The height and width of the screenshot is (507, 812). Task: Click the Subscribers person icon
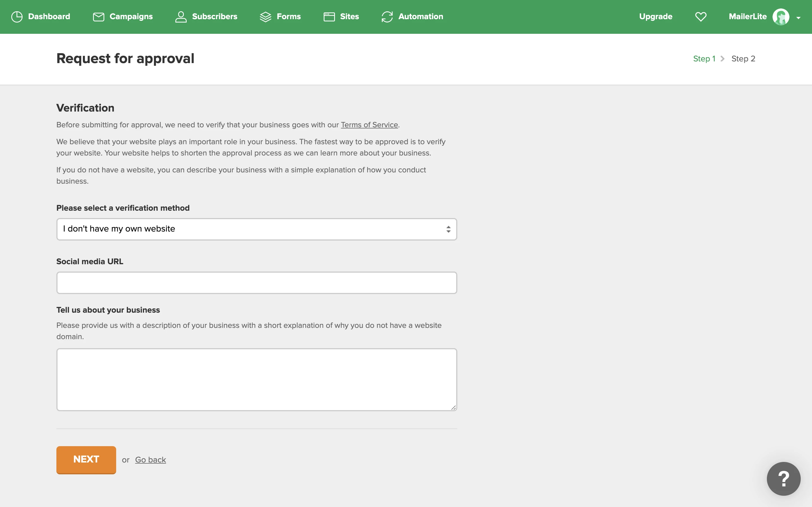coord(181,17)
